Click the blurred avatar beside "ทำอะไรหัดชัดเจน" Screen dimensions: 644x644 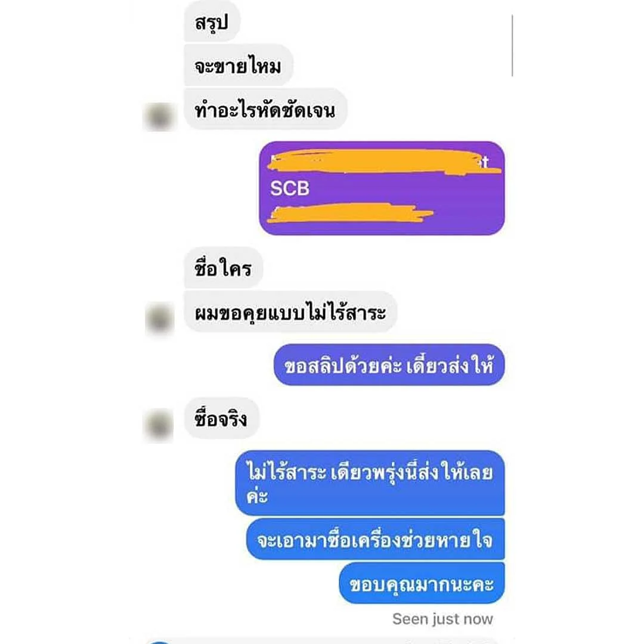(160, 117)
